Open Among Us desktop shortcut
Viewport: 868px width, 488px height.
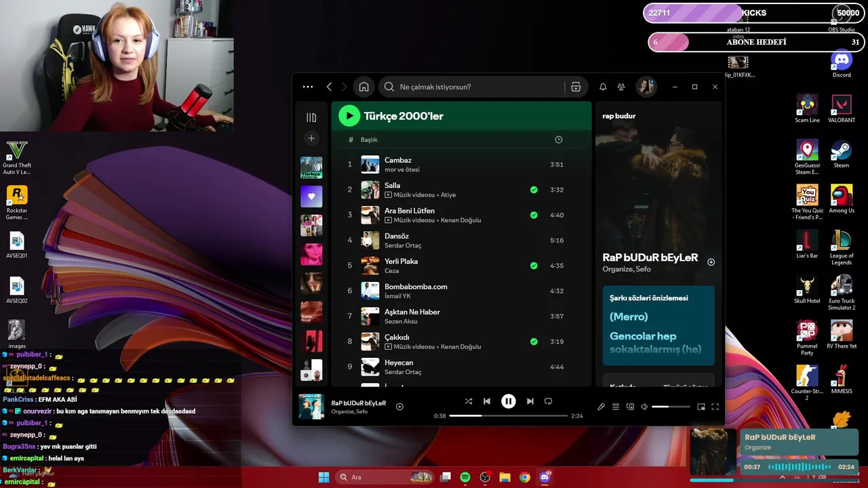(x=842, y=199)
